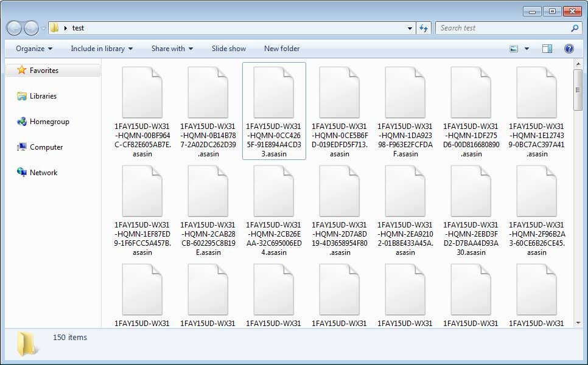Select file HQMN-00BF964C-CF82E605AB7E.asasin icon
Image resolution: width=588 pixels, height=365 pixels.
tap(142, 92)
